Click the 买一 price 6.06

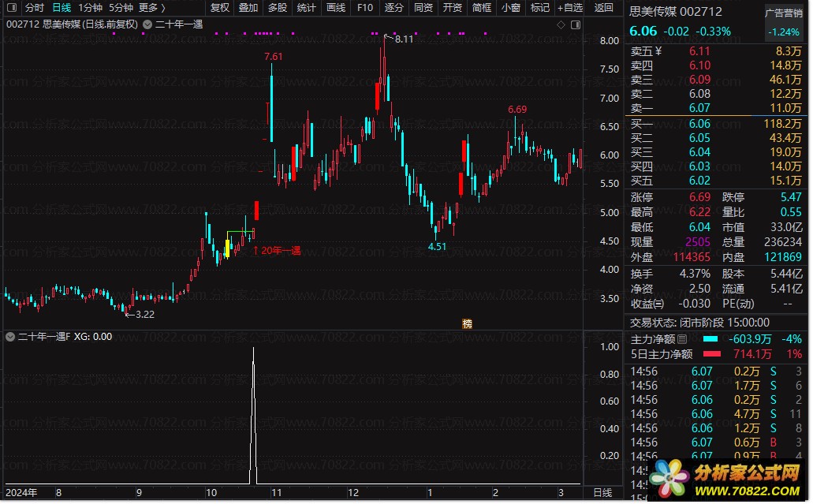(699, 124)
